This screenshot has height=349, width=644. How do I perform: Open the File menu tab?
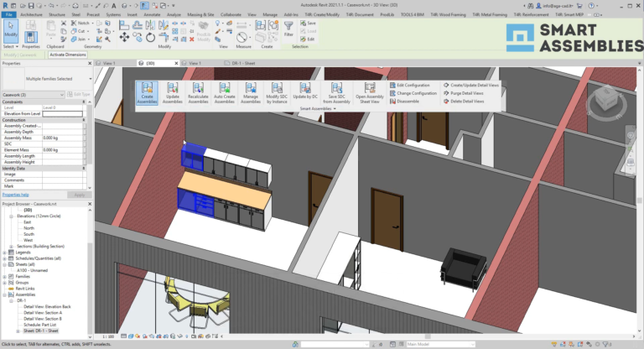(x=9, y=14)
